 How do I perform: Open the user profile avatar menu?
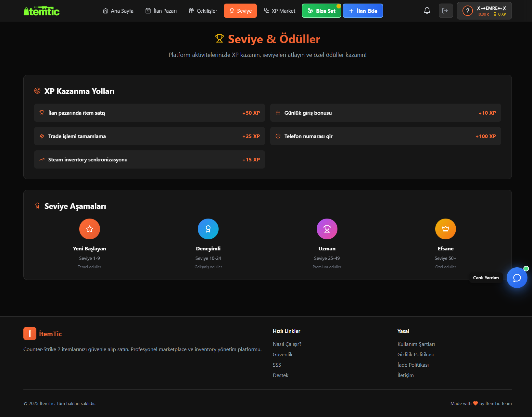(468, 11)
